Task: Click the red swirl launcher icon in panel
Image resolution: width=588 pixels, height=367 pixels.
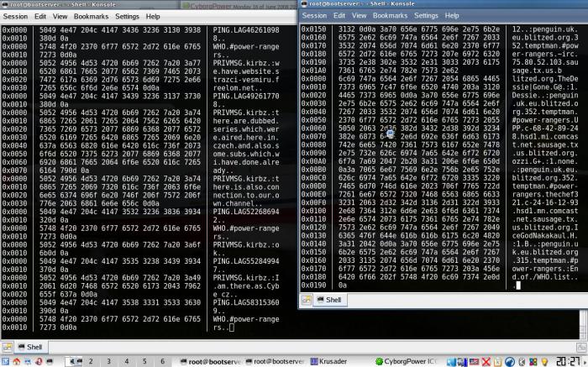Action: click(x=39, y=361)
